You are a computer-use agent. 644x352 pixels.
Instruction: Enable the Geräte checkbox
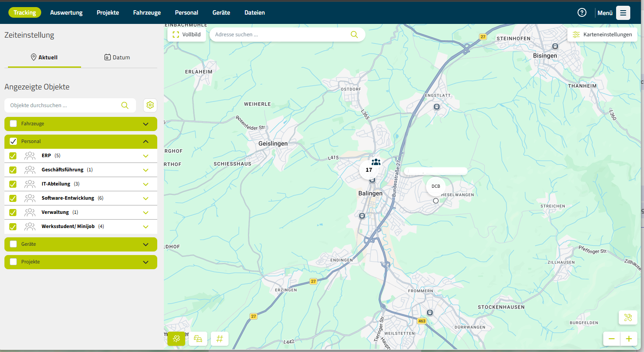(13, 244)
